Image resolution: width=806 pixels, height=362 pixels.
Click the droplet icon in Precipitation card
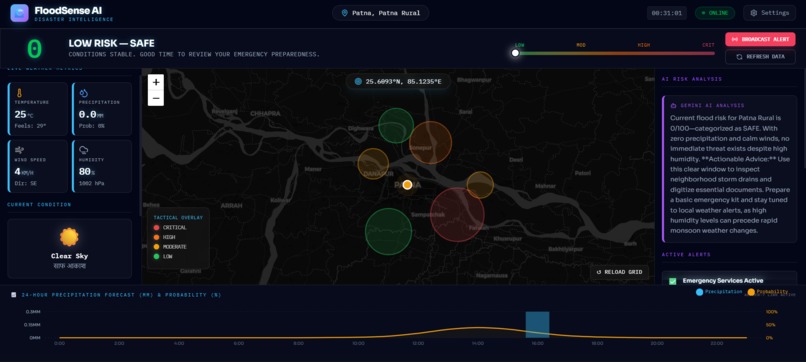pyautogui.click(x=83, y=93)
